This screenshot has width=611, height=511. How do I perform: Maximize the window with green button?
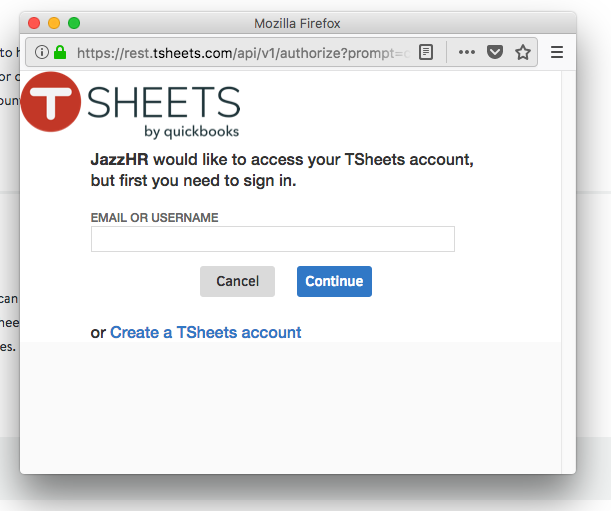point(74,23)
